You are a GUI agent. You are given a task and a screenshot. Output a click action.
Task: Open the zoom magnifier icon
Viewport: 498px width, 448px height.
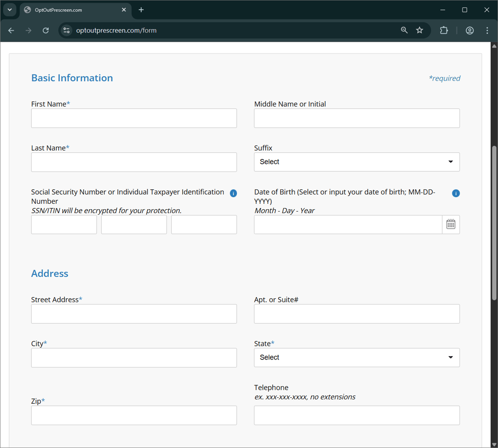coord(404,30)
